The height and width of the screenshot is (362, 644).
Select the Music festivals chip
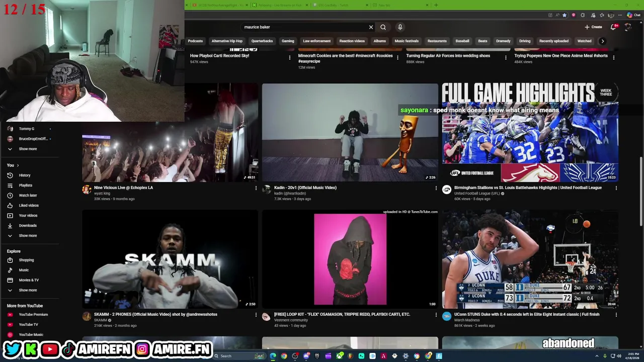(407, 41)
